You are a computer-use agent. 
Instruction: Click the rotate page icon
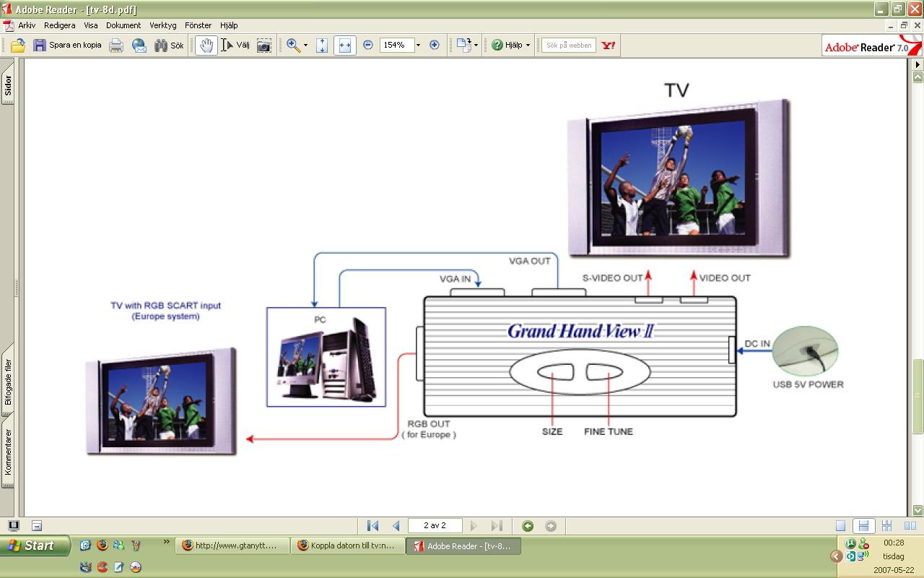463,46
